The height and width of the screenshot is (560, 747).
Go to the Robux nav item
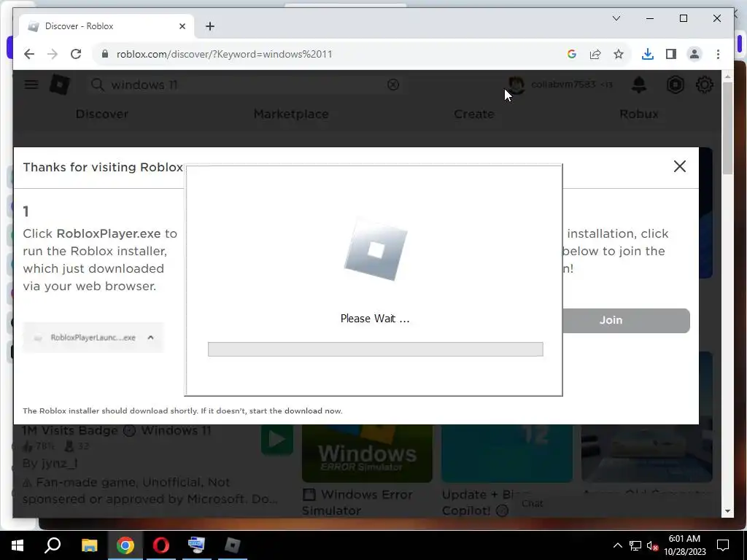pyautogui.click(x=639, y=114)
